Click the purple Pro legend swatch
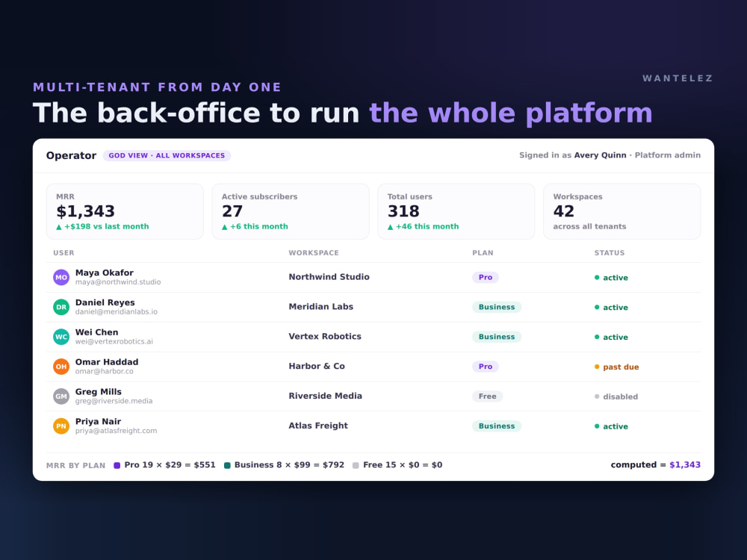 coord(117,465)
